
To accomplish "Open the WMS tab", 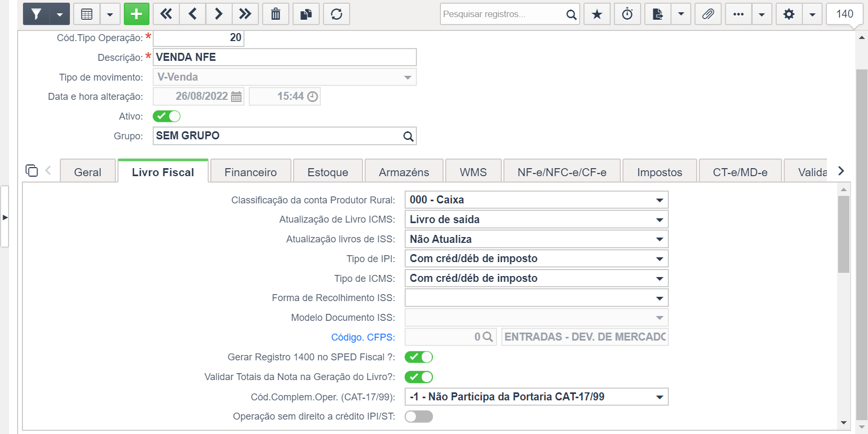I will tap(473, 172).
